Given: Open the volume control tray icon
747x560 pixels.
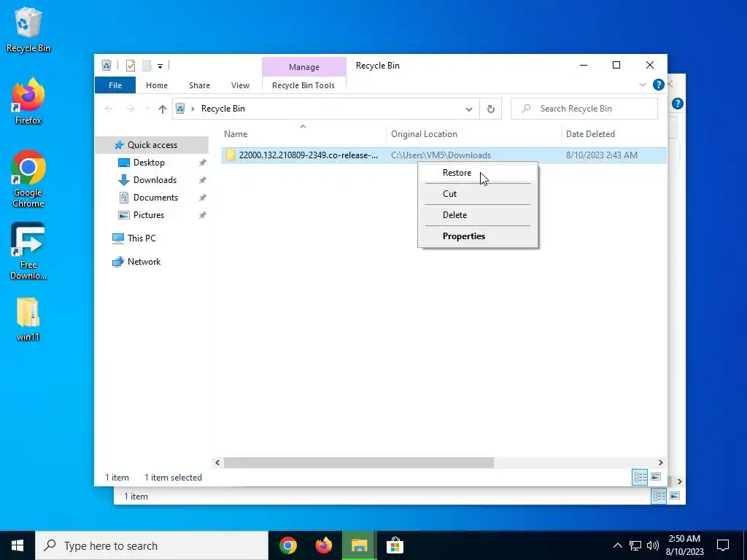Looking at the screenshot, I should [653, 545].
